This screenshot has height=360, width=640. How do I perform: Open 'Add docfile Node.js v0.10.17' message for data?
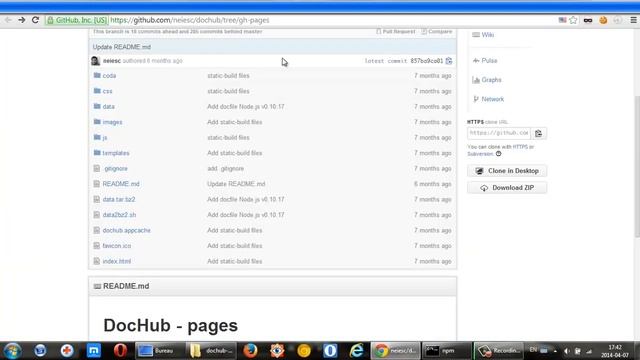pos(246,107)
